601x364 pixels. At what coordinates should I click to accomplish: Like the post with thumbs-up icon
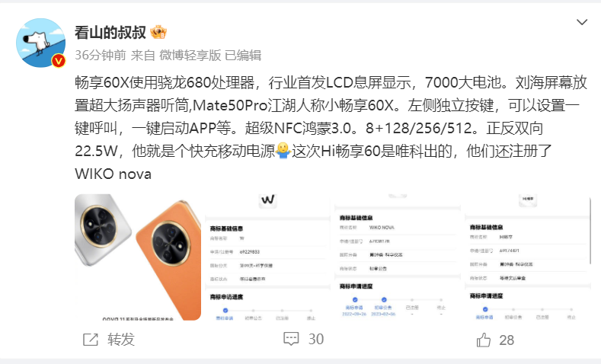tap(484, 340)
